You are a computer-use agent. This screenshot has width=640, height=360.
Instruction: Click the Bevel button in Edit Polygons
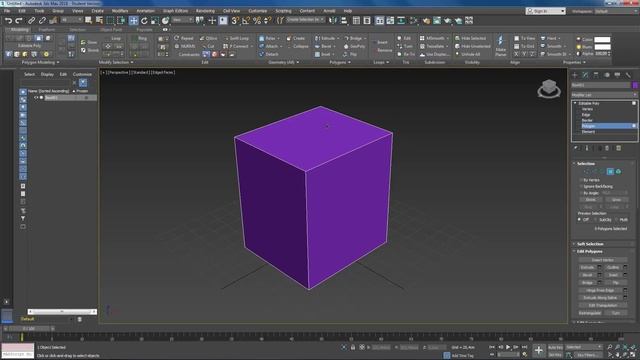(587, 275)
